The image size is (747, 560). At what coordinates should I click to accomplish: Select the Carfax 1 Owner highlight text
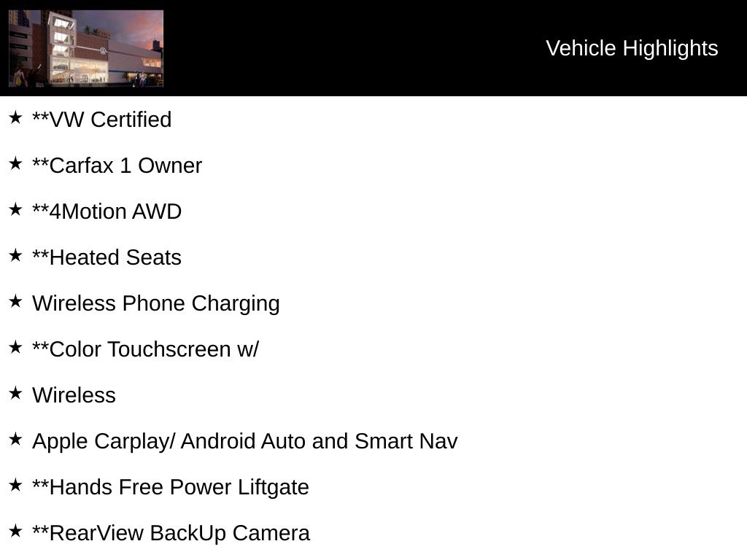click(117, 166)
